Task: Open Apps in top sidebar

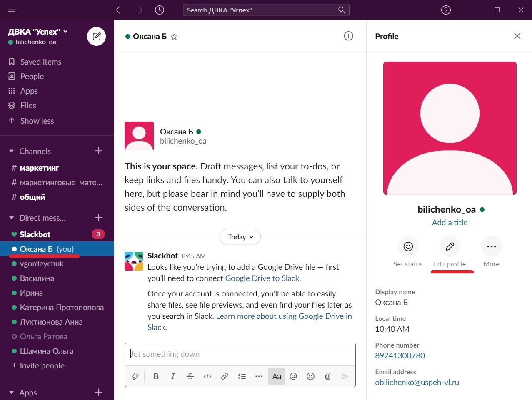Action: [x=29, y=91]
